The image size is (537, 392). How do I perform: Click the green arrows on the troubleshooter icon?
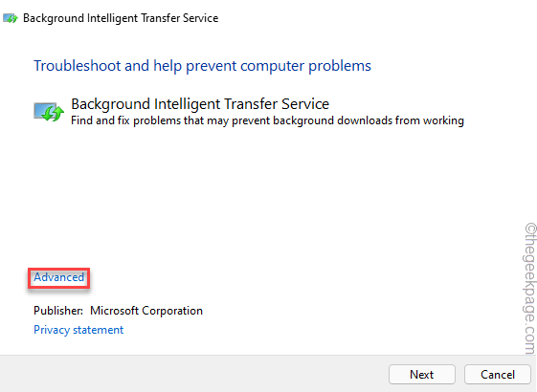coord(54,114)
